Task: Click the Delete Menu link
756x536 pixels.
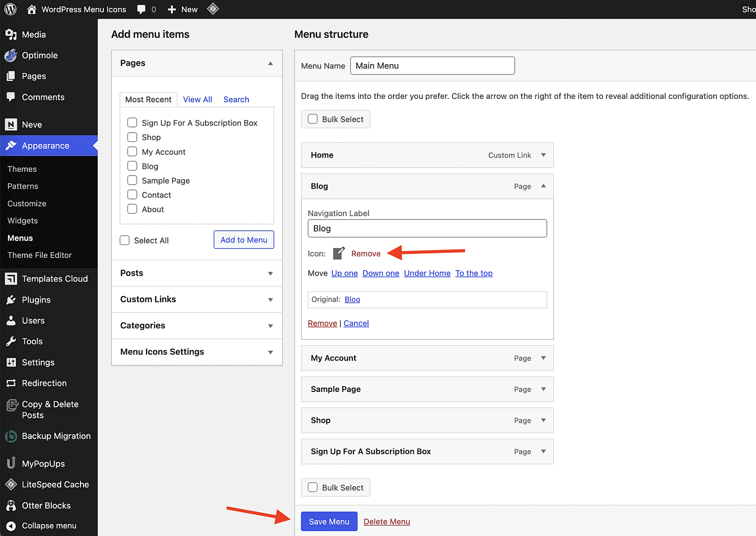Action: 386,522
